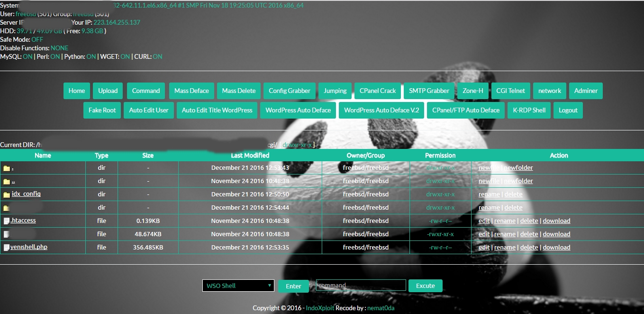Click Fake Root button
The height and width of the screenshot is (314, 644).
tap(102, 110)
